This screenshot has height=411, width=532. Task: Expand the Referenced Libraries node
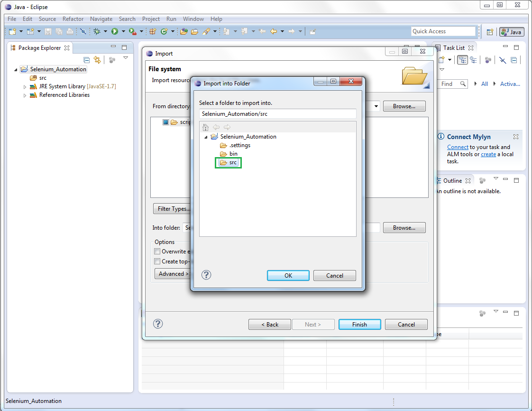coord(25,95)
